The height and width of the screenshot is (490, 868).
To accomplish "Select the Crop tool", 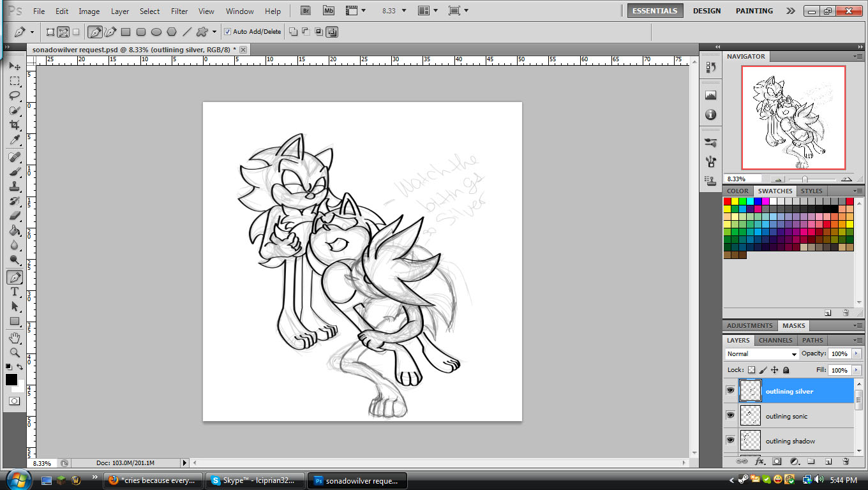I will [14, 126].
